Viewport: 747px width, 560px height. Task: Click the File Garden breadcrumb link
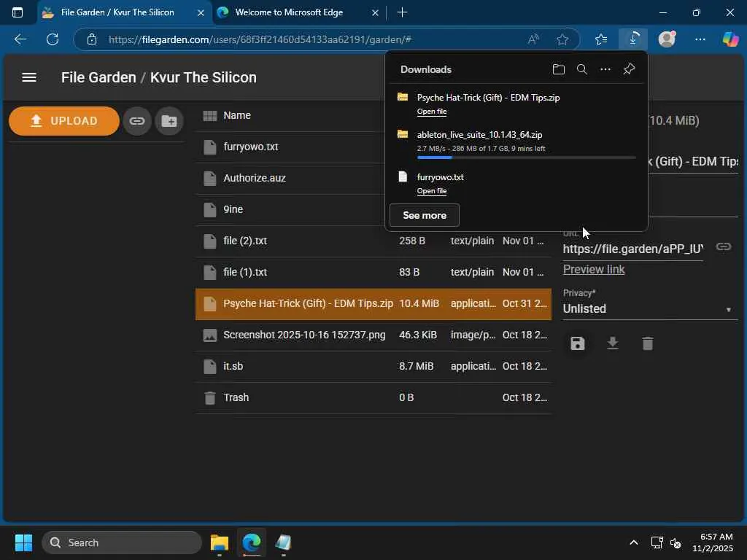[x=98, y=77]
